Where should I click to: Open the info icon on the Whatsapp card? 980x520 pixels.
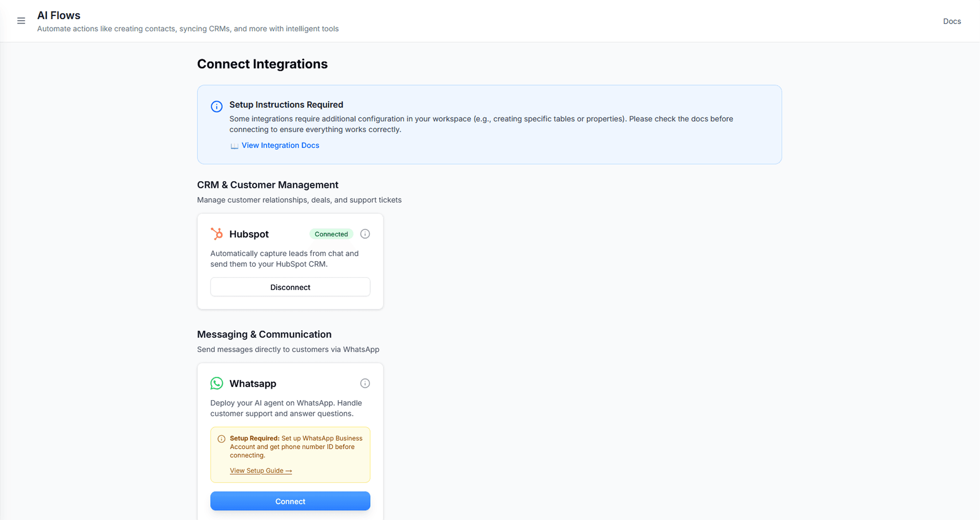coord(365,383)
